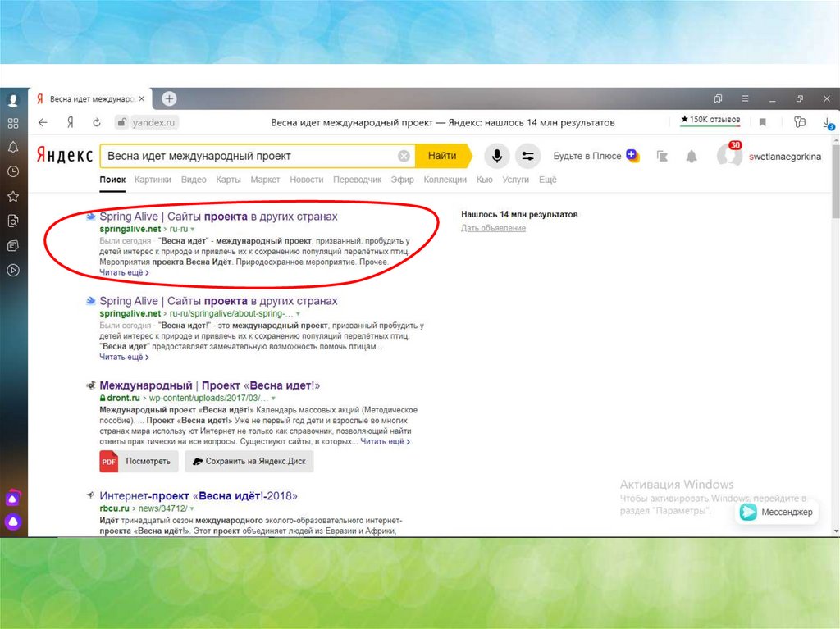
Task: Open the 150K отзывов rating
Action: (x=710, y=120)
